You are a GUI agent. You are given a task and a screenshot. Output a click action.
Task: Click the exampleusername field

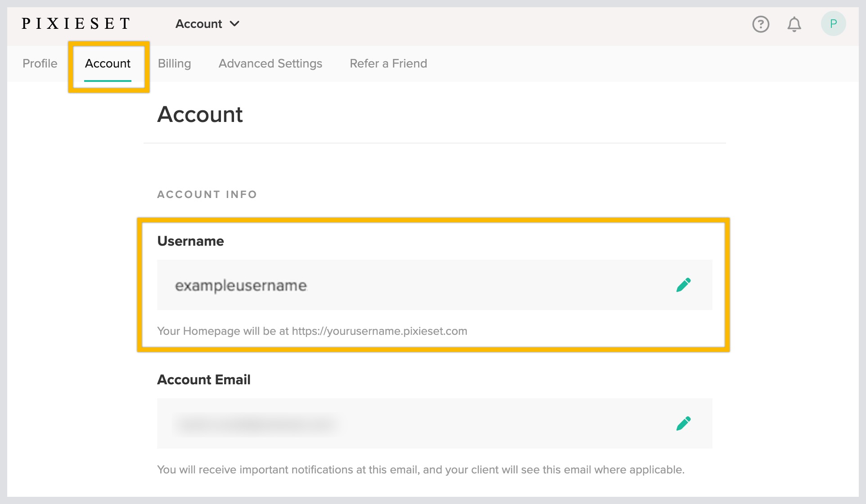coord(434,285)
